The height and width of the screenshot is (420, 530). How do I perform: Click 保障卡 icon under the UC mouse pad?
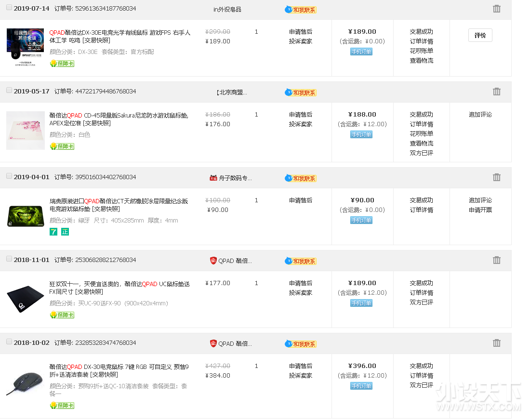pyautogui.click(x=62, y=315)
